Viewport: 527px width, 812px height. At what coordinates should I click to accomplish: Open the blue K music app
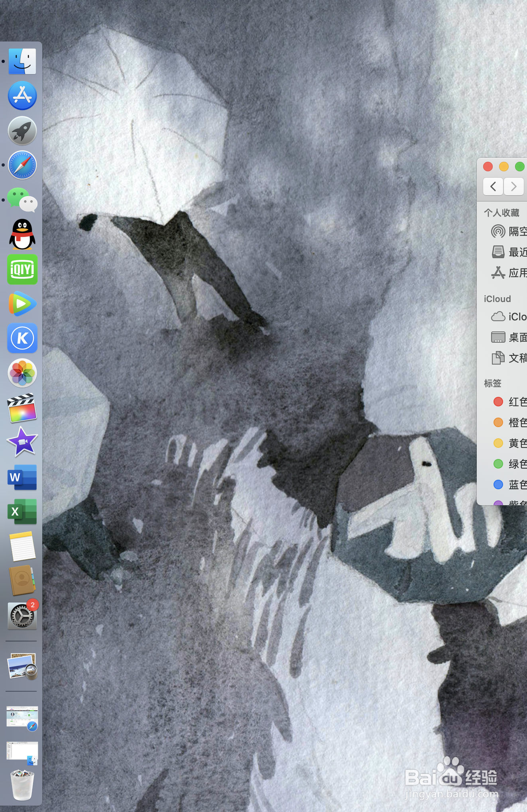coord(22,338)
